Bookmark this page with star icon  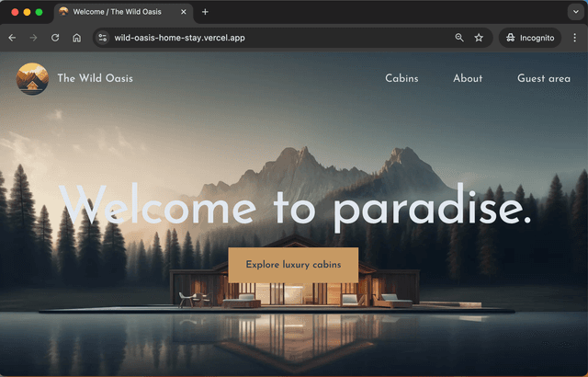click(479, 38)
